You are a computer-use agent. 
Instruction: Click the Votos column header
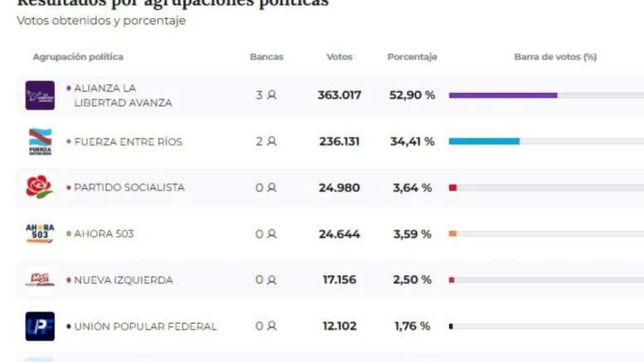339,57
